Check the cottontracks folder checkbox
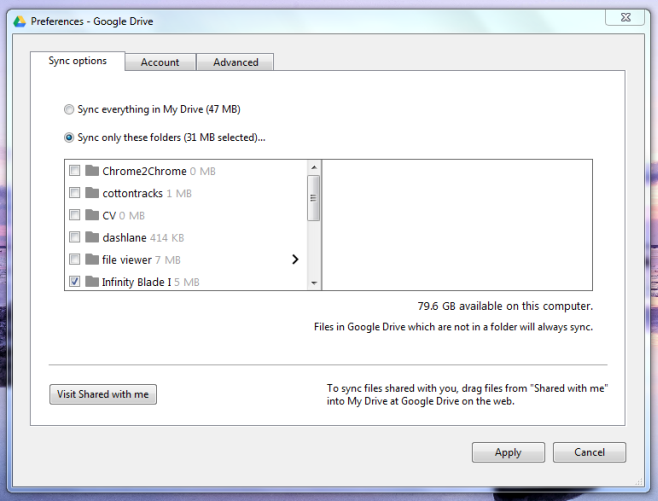 (x=75, y=193)
